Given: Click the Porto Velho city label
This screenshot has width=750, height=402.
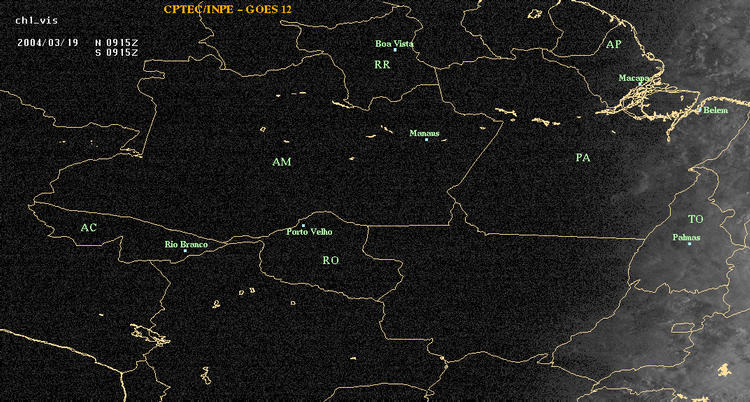Looking at the screenshot, I should (309, 232).
